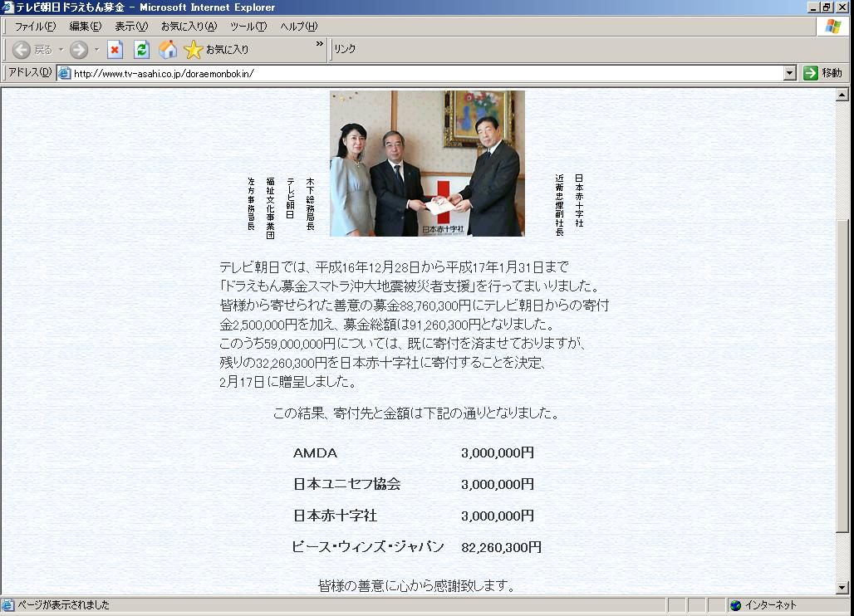
Task: Open the 編集(E) menu
Action: (x=86, y=26)
